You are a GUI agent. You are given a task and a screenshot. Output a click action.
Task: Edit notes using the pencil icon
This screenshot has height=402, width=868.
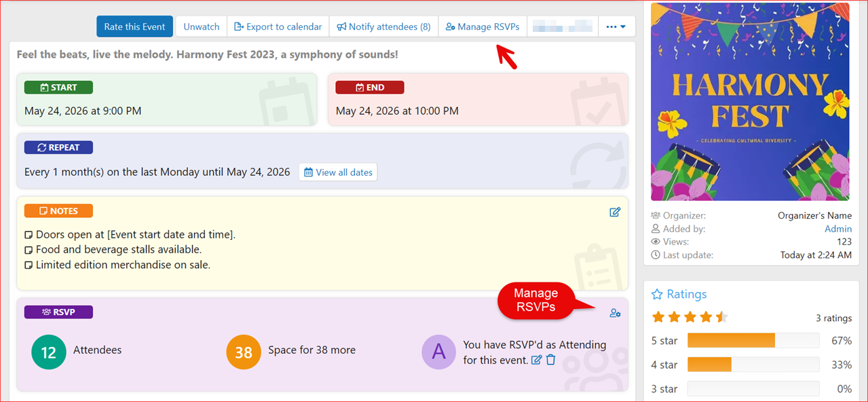point(615,212)
